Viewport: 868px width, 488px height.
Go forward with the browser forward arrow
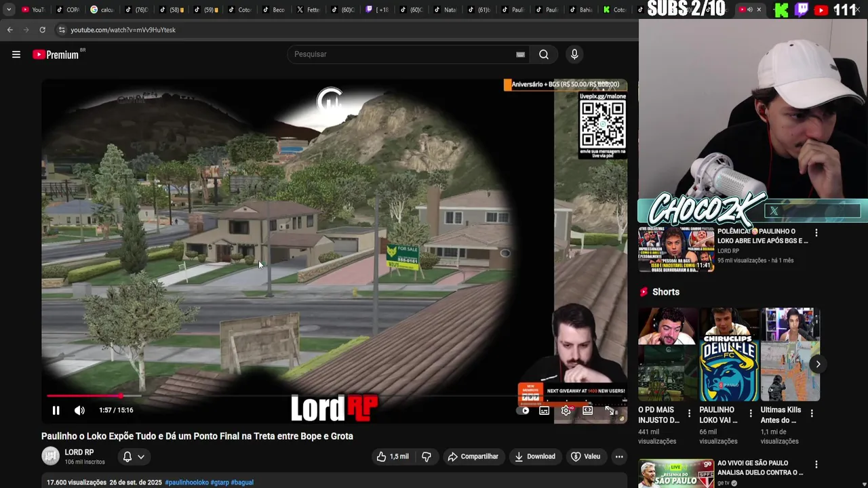tap(26, 30)
